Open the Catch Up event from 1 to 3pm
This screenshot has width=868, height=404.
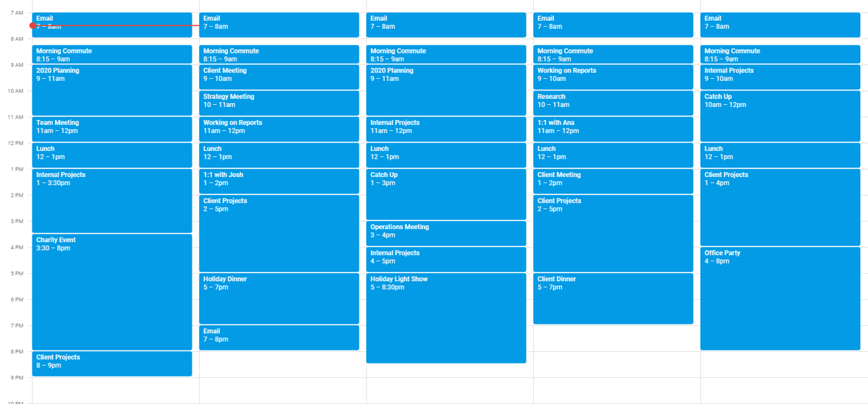(x=446, y=194)
